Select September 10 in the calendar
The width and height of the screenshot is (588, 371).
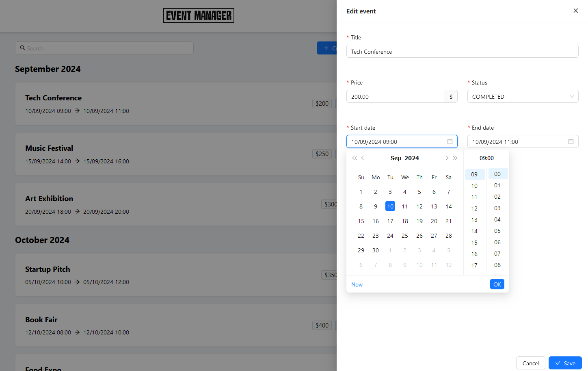coord(390,206)
